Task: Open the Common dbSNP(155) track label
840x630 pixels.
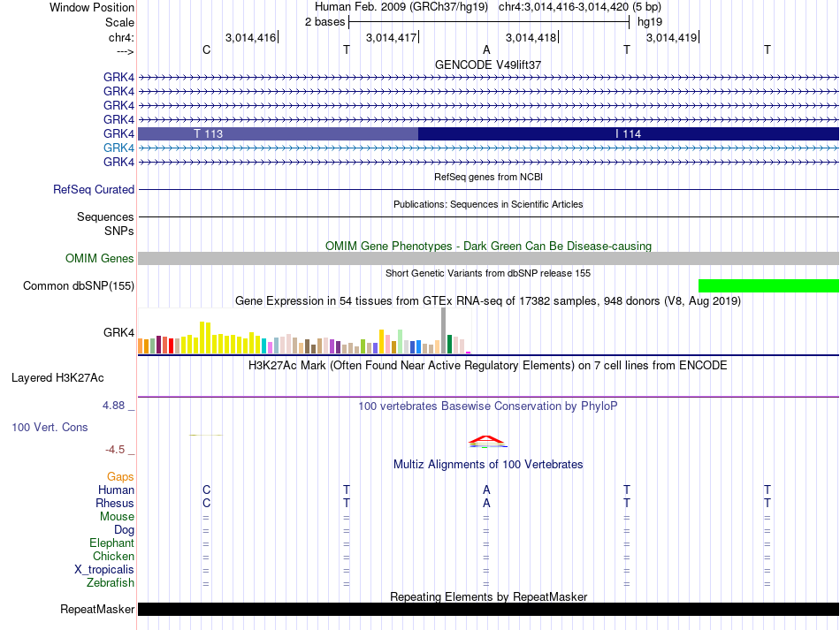Action: pos(78,285)
